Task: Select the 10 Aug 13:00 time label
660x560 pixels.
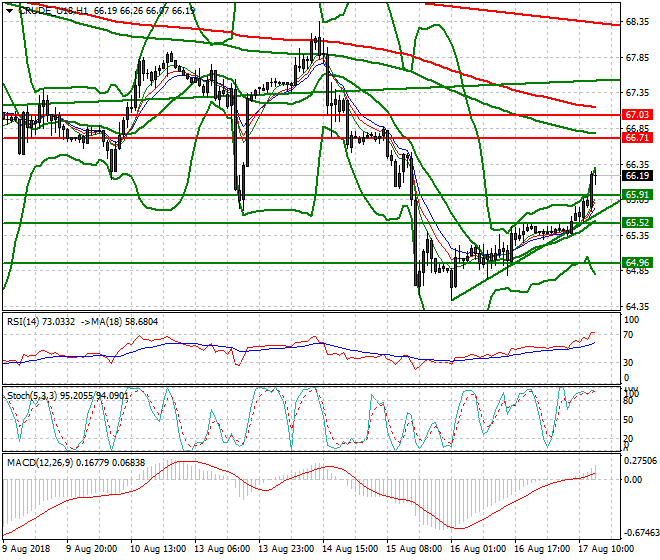Action: click(x=158, y=549)
